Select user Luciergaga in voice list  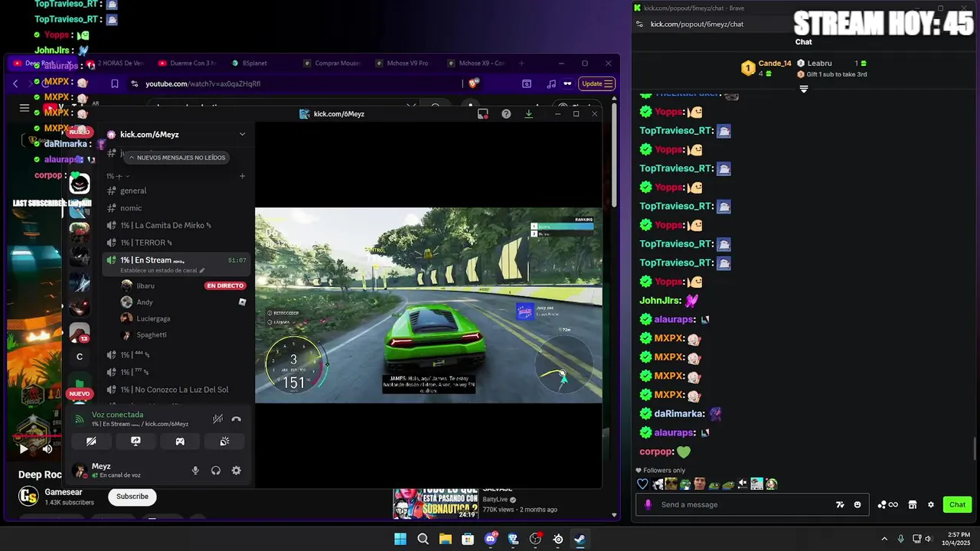153,318
